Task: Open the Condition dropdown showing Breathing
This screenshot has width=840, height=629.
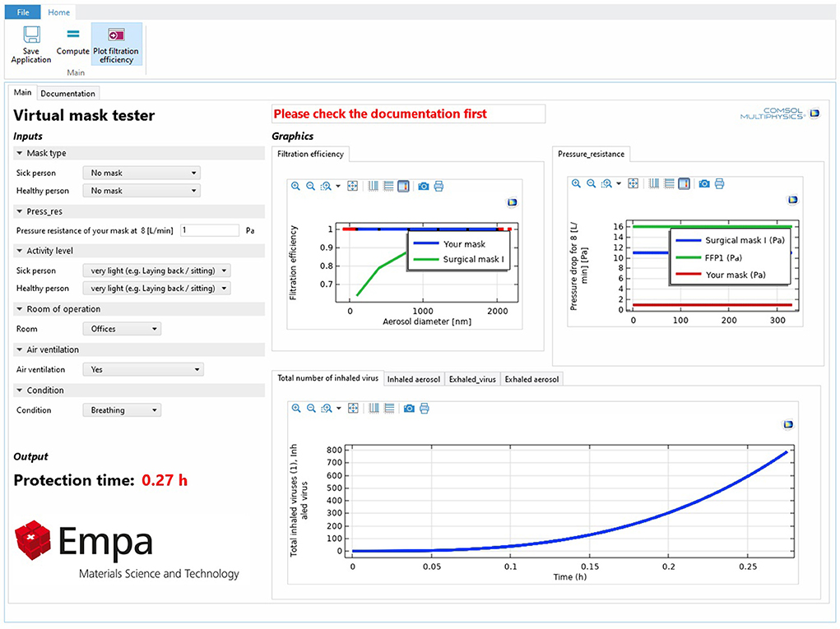Action: 122,410
